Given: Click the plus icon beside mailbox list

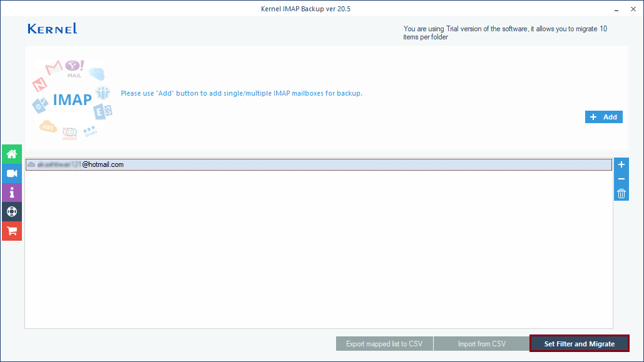Looking at the screenshot, I should tap(621, 165).
